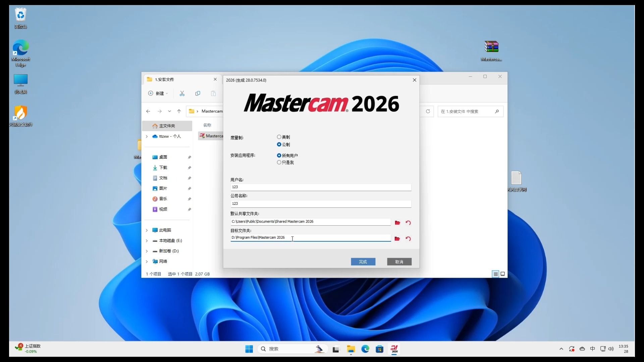Open the 上证指数 stock widget
This screenshot has width=644, height=362.
pyautogui.click(x=28, y=349)
